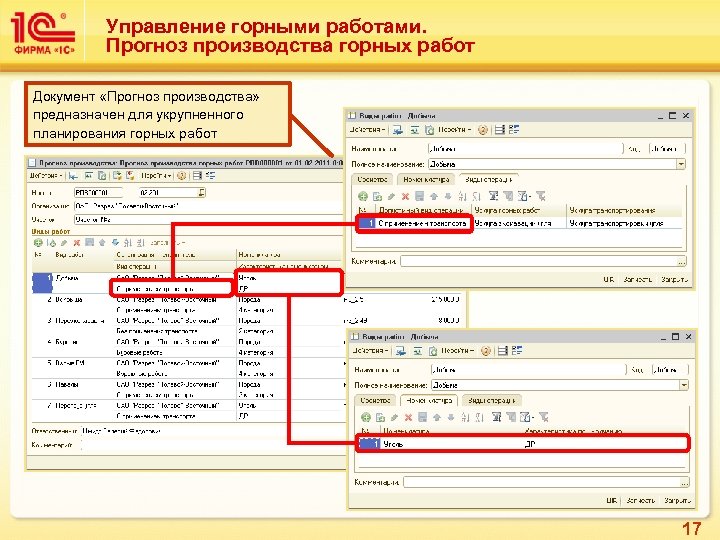Click Комментарий field in Уголь window
Screen dimensions: 720x540
[542, 482]
